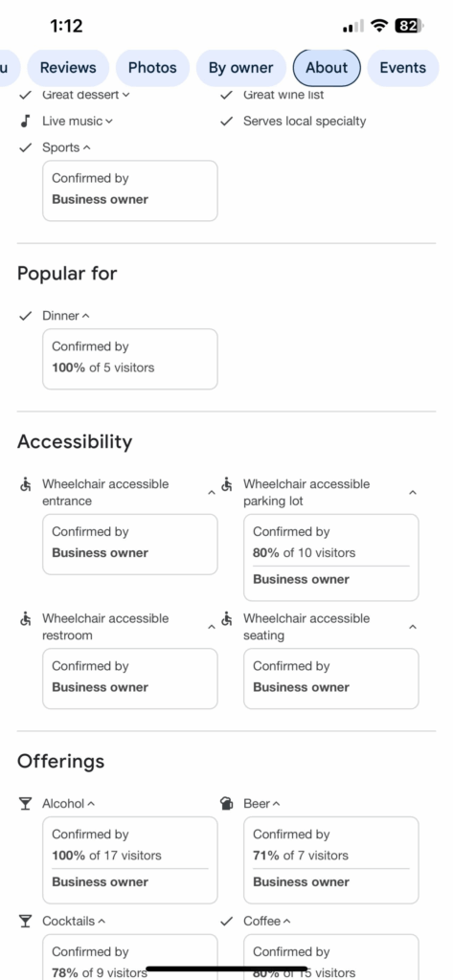The width and height of the screenshot is (453, 980).
Task: Tap the wheelchair icon beside accessible entrance
Action: point(25,484)
